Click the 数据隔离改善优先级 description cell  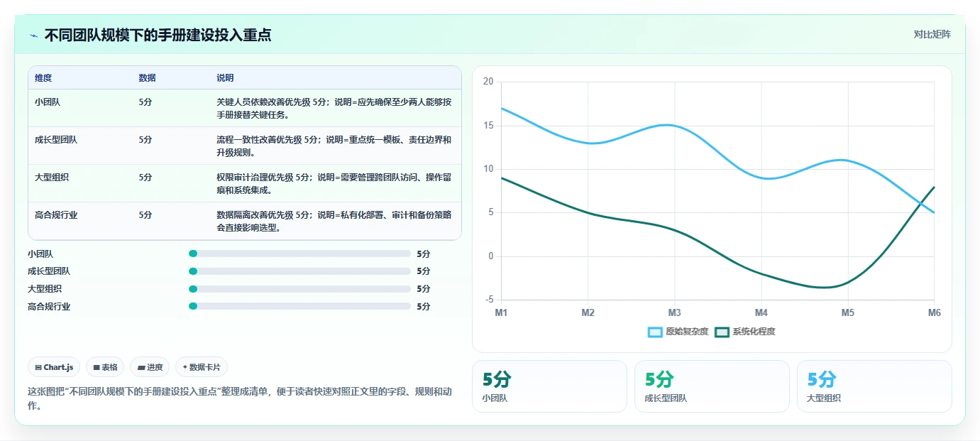coord(334,221)
